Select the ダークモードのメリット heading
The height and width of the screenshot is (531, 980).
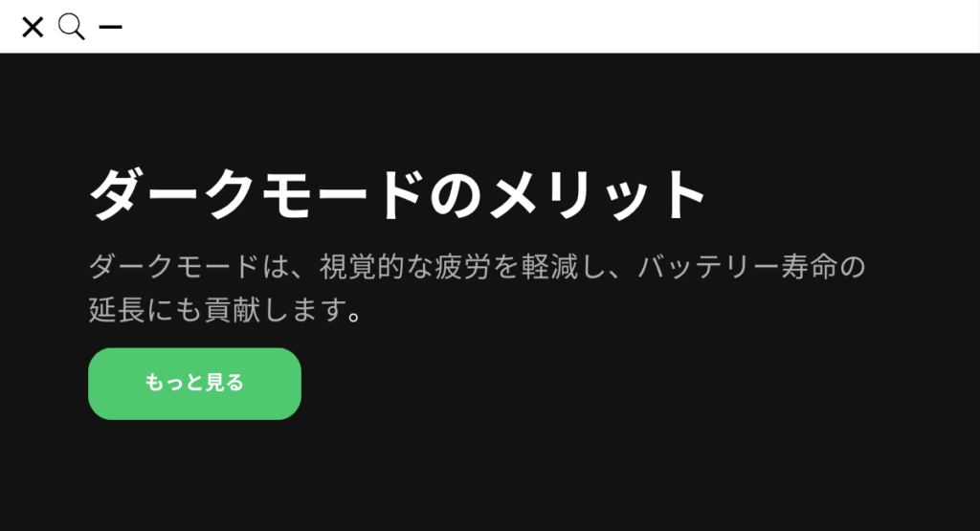(398, 194)
